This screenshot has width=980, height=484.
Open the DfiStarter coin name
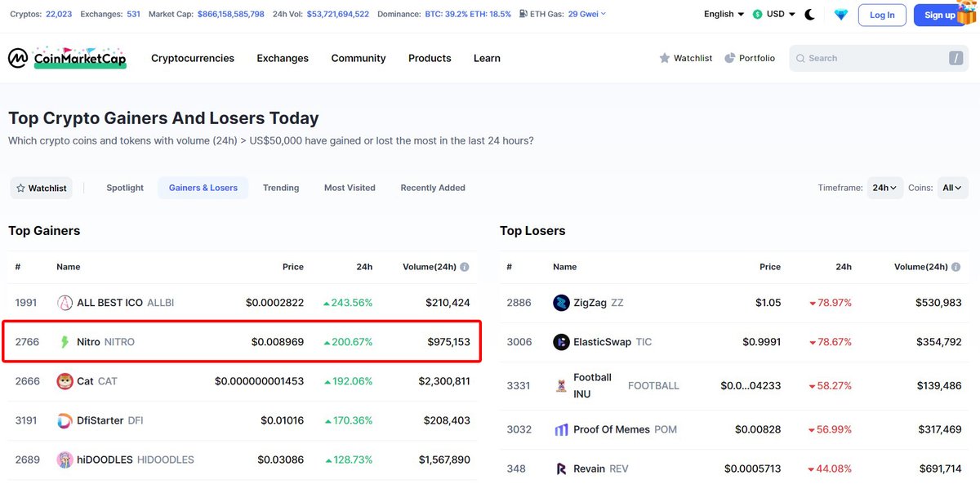[100, 420]
